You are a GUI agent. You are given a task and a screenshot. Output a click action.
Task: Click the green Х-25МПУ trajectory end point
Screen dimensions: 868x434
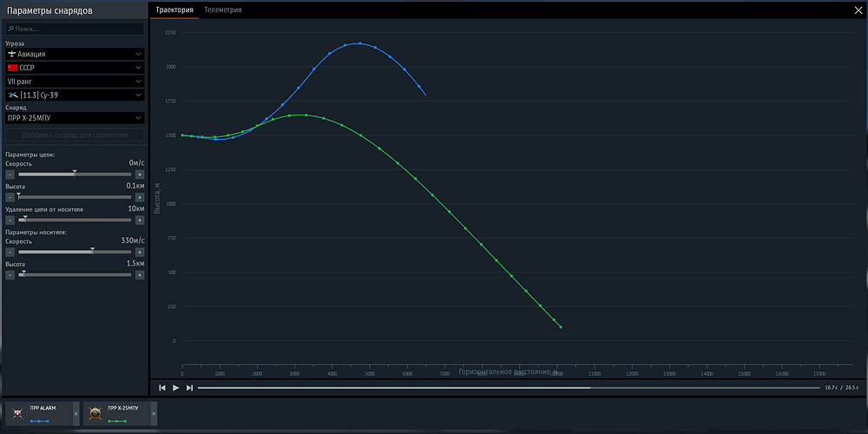(561, 327)
